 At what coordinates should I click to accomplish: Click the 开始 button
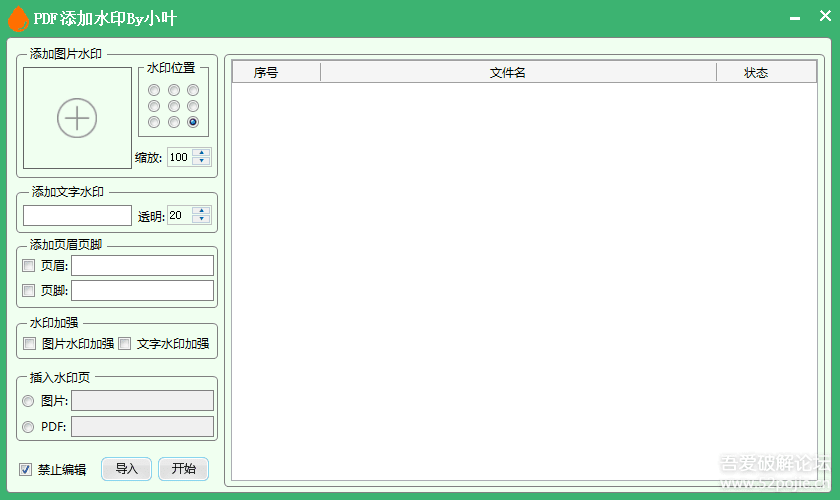pos(183,469)
